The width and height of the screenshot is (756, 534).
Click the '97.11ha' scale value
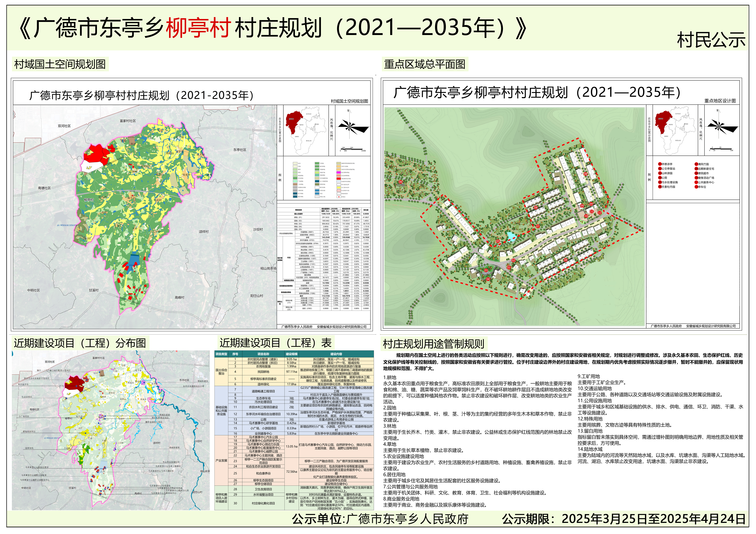pyautogui.click(x=291, y=372)
